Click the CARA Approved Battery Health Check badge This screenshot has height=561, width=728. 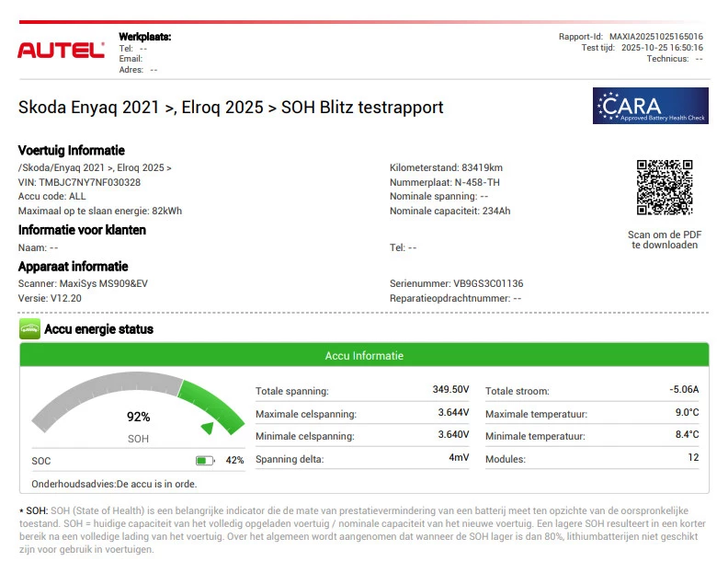tap(651, 106)
